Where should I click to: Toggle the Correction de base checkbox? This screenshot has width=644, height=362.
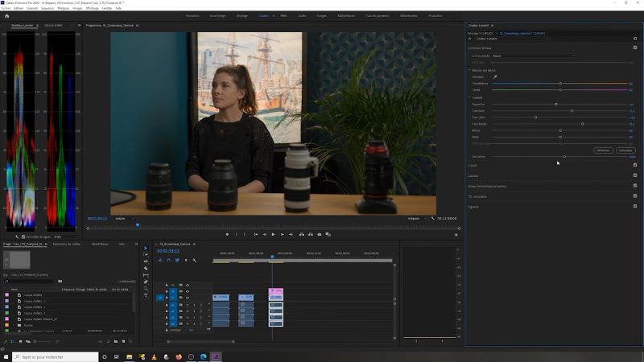(634, 47)
